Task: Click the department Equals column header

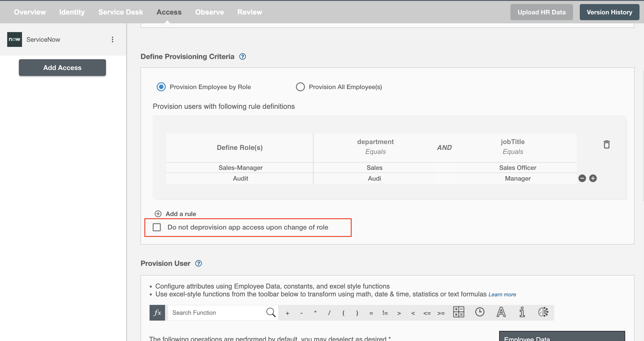Action: (x=375, y=147)
